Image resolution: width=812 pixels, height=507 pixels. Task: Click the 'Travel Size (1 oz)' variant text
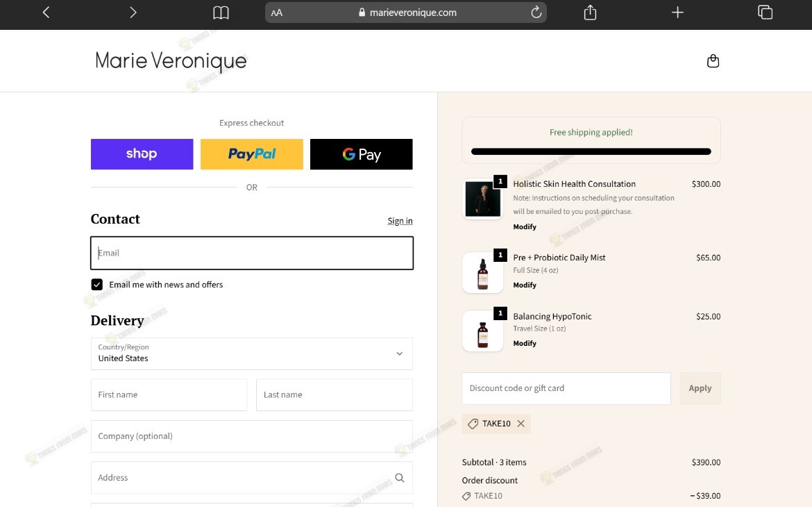point(539,329)
